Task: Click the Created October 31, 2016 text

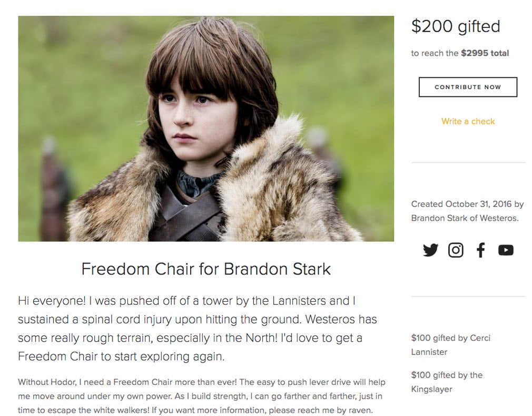Action: coord(461,204)
